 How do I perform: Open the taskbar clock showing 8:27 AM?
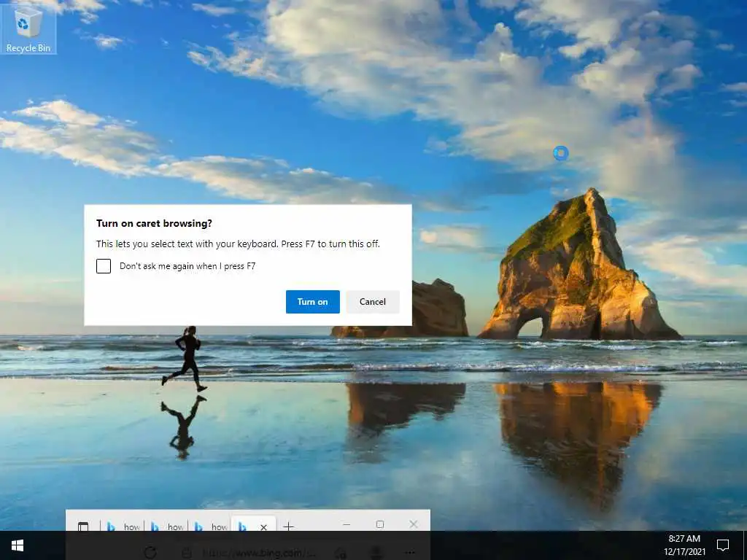pyautogui.click(x=684, y=545)
